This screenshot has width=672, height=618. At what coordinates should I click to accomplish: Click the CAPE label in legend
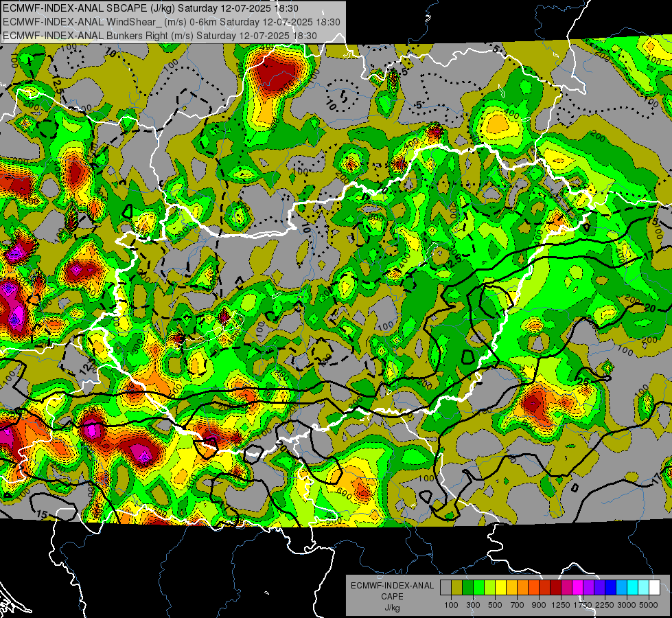pos(392,597)
